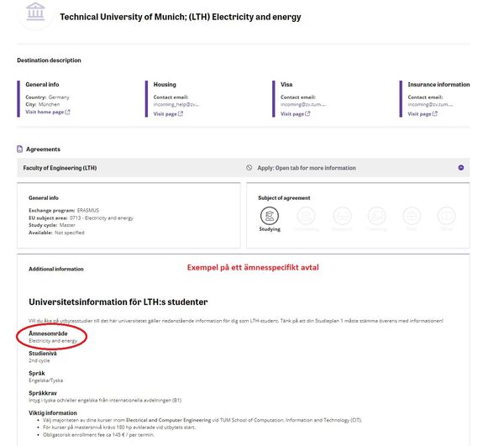This screenshot has width=504, height=446.
Task: Collapse the Faculty of Engineering agreement
Action: pyautogui.click(x=460, y=168)
